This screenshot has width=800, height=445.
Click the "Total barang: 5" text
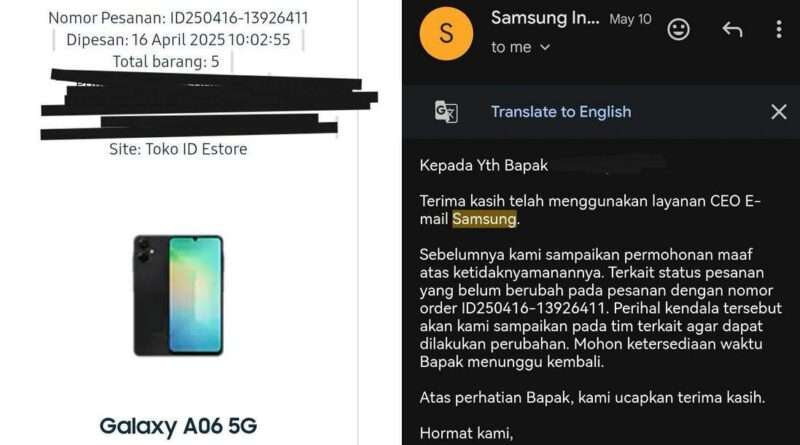[166, 62]
